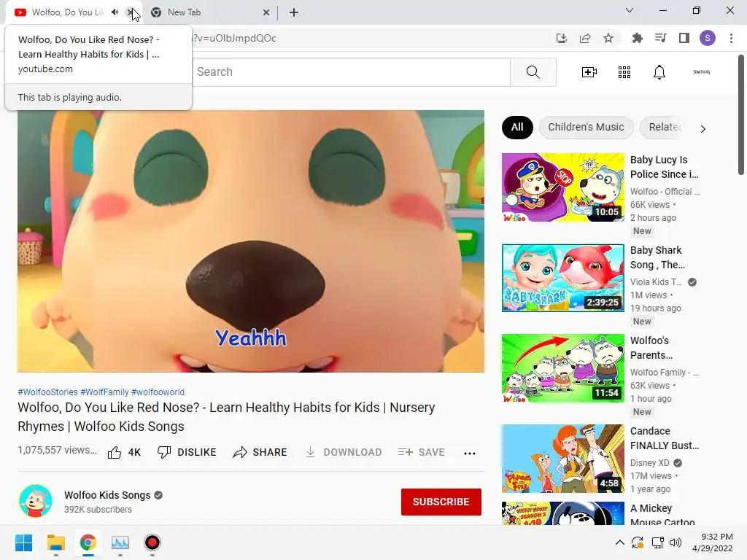Image resolution: width=747 pixels, height=560 pixels.
Task: Click the SAVE to playlist button
Action: coord(422,452)
